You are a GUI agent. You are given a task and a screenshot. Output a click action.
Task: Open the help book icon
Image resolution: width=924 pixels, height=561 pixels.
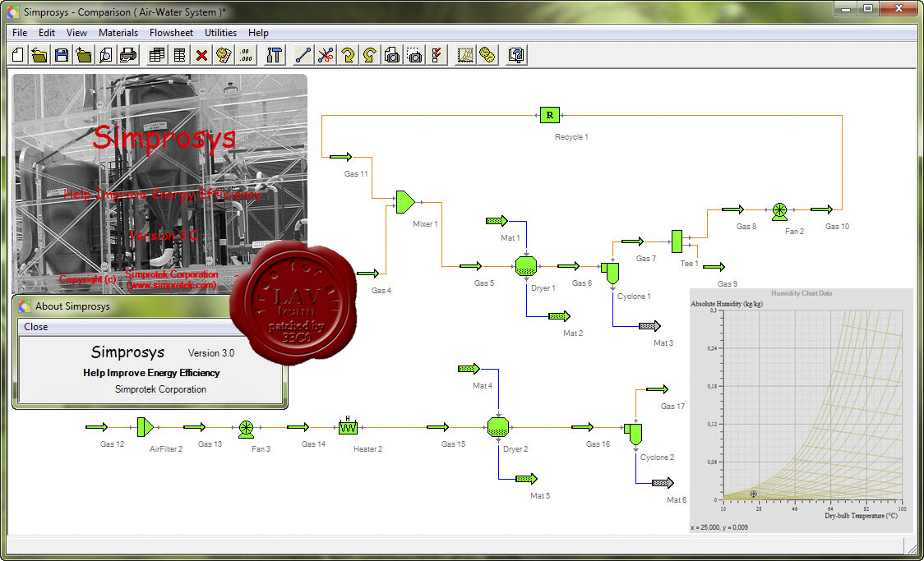point(516,55)
